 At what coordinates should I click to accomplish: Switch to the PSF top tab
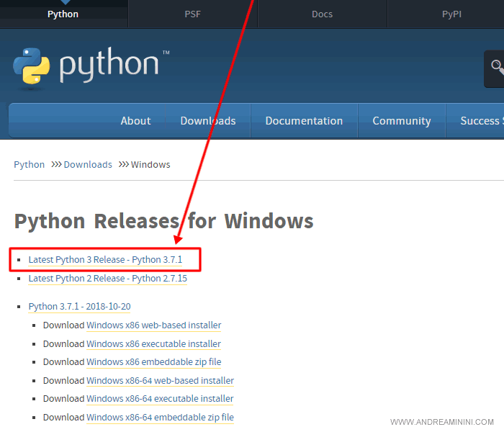(192, 14)
